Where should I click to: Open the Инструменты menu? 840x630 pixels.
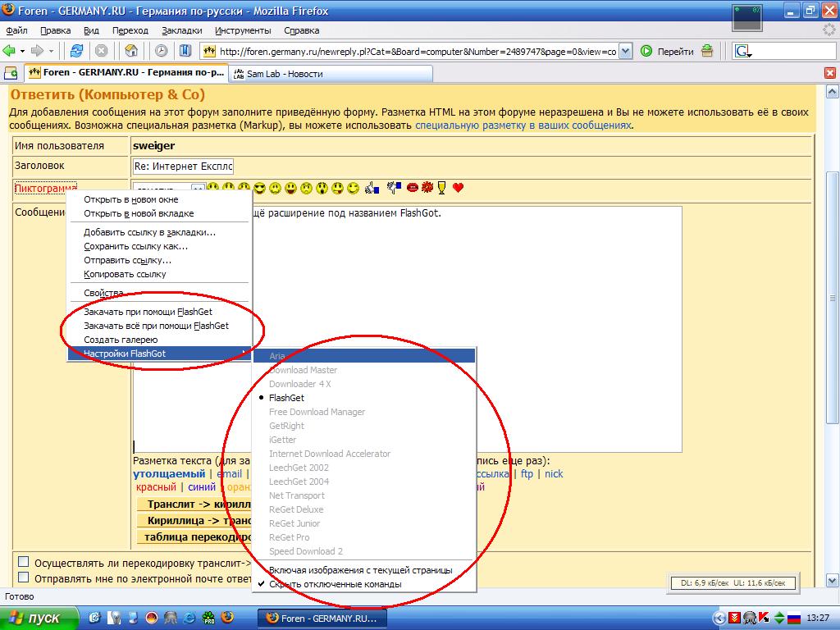coord(243,30)
